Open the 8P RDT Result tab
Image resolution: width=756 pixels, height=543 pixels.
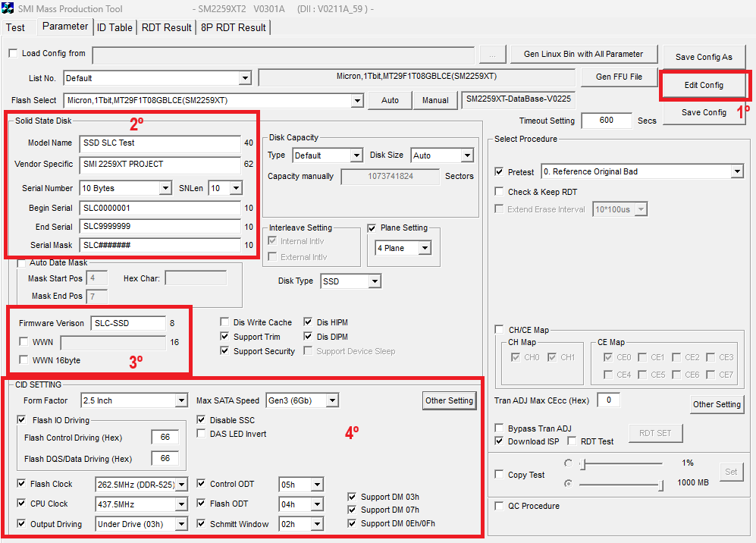click(234, 27)
